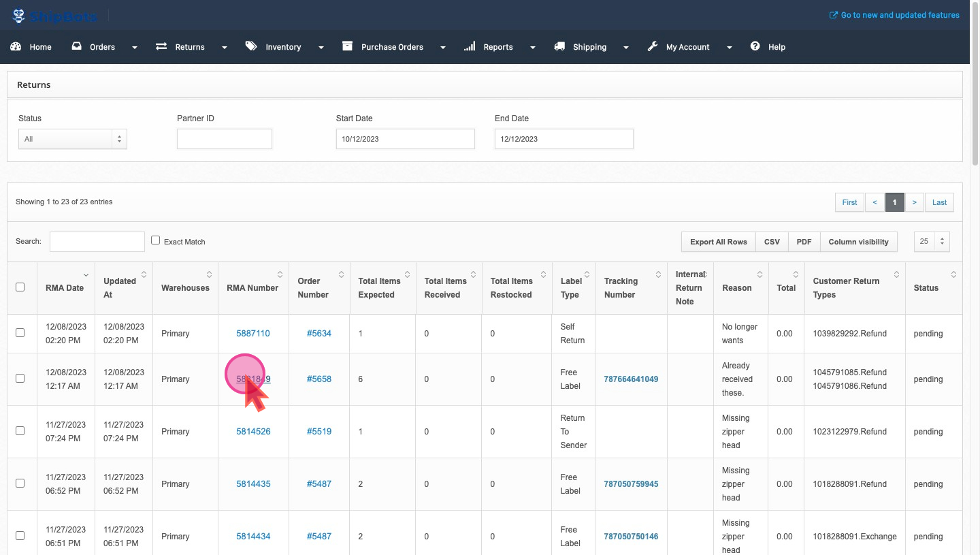
Task: Open the rows-per-page 25 dropdown
Action: (x=932, y=241)
